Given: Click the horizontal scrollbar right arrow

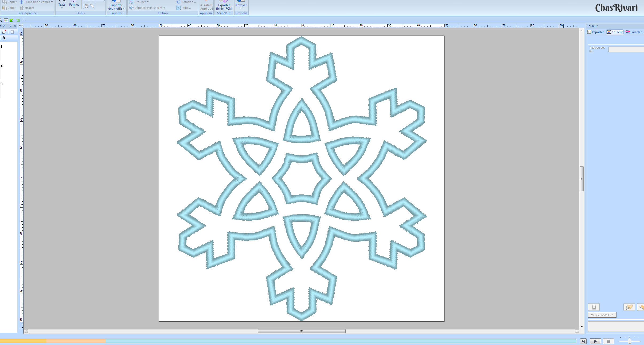Looking at the screenshot, I should pos(577,331).
